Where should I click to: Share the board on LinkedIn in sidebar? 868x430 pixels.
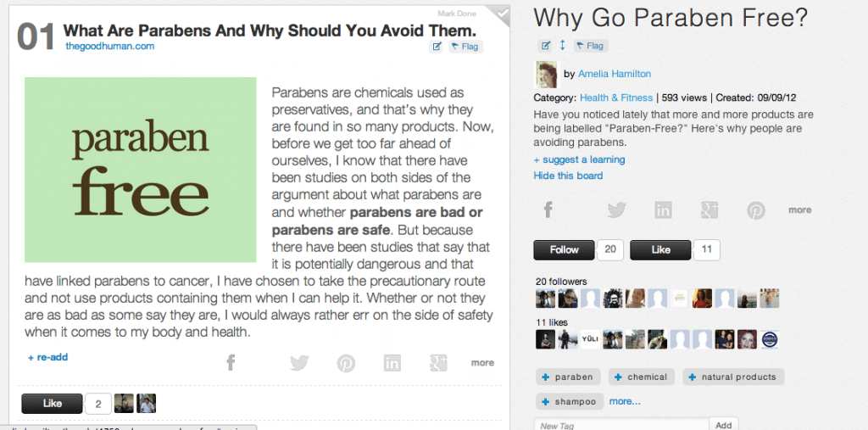click(663, 210)
